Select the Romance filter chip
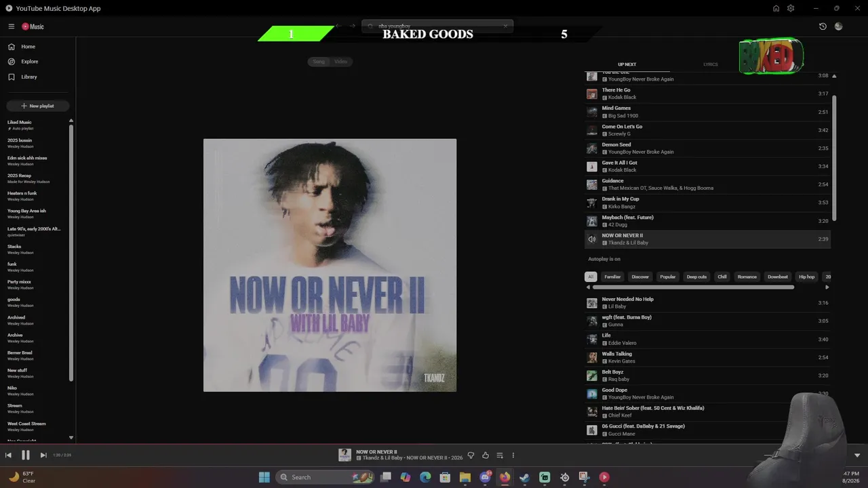The height and width of the screenshot is (488, 868). 747,277
